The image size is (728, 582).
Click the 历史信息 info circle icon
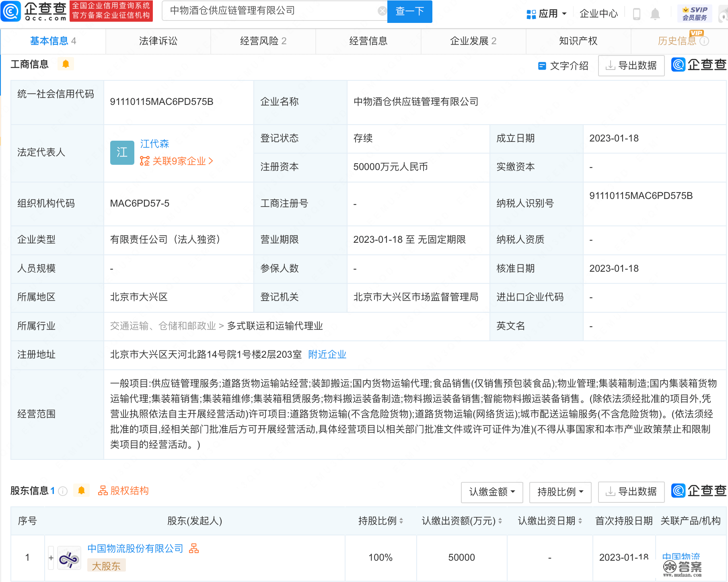click(x=704, y=41)
